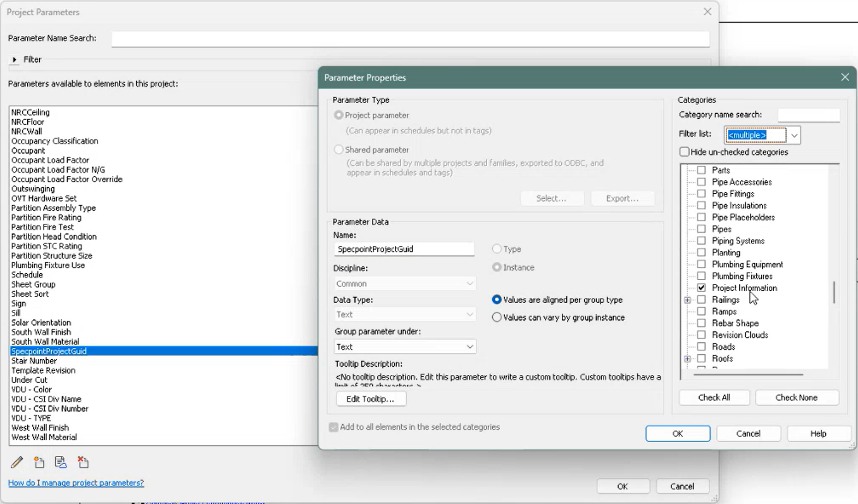Select the Edit parameter pencil icon
This screenshot has width=858, height=504.
click(17, 462)
